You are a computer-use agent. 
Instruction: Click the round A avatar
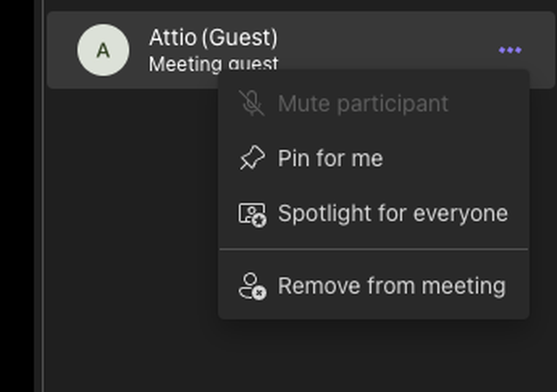pos(103,50)
